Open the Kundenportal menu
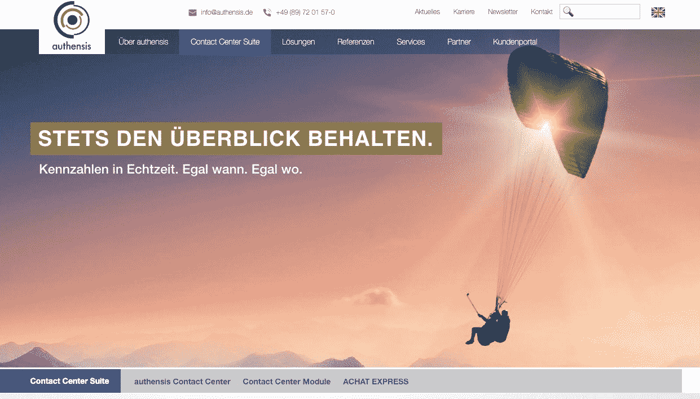Image resolution: width=700 pixels, height=399 pixels. [x=515, y=42]
